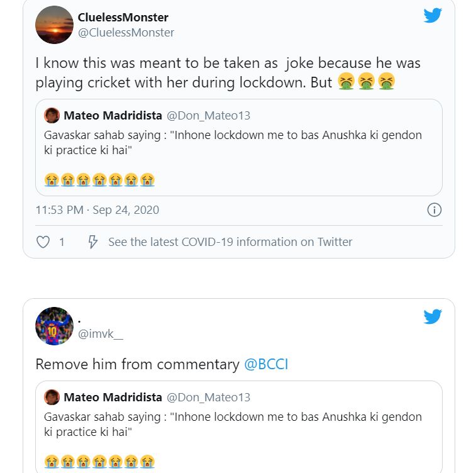Open @imvk__ handle link
This screenshot has width=476, height=473.
101,334
